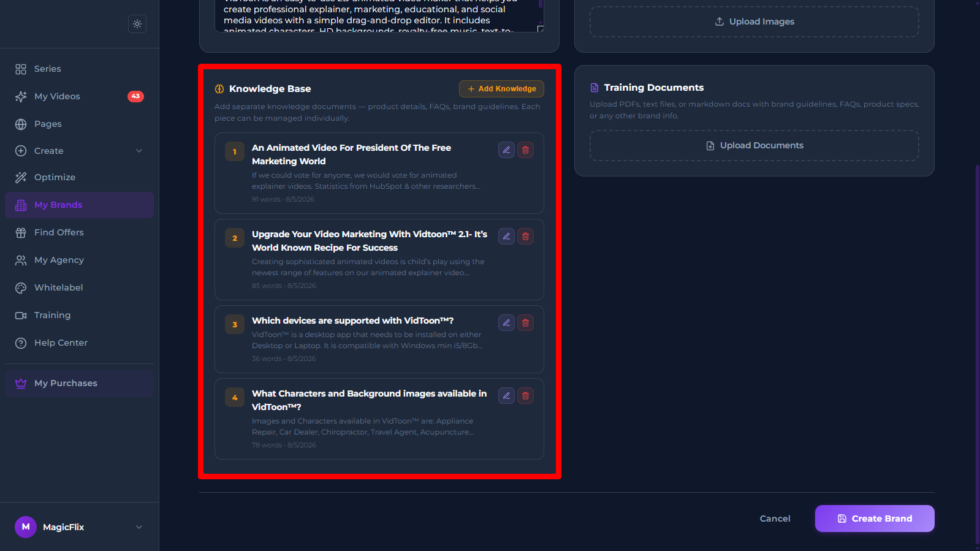This screenshot has width=980, height=551.
Task: Open the Optimize page
Action: coord(79,177)
